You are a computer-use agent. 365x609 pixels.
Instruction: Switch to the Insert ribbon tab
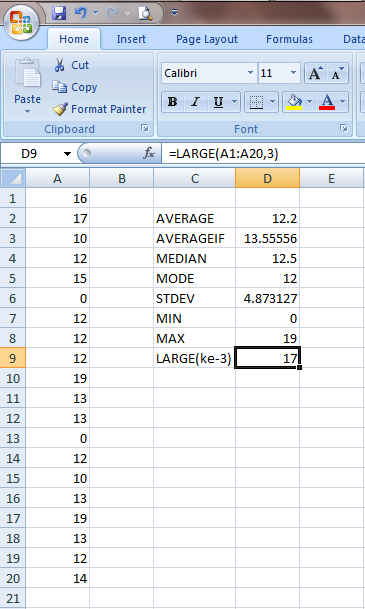tap(131, 39)
